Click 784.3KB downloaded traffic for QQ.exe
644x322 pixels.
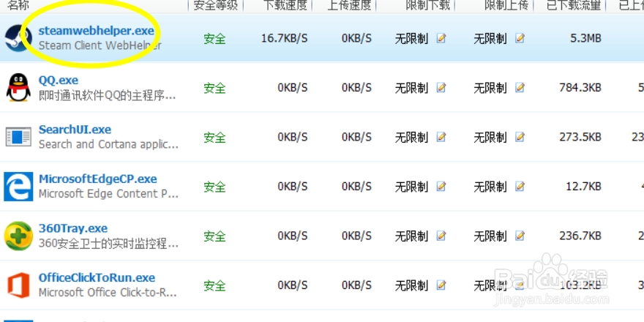[x=580, y=88]
